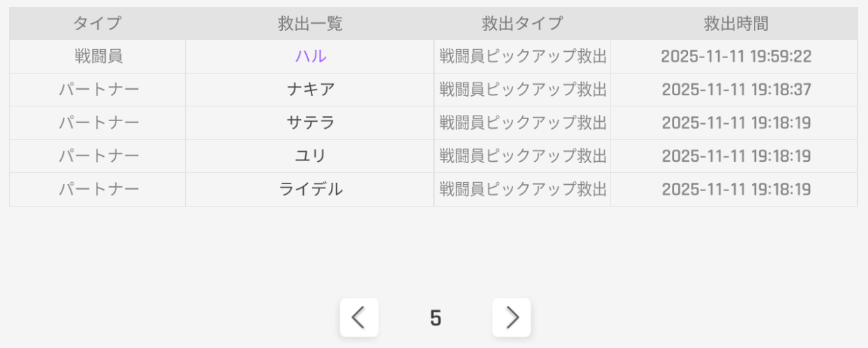Click the 救出一覧 column header
The width and height of the screenshot is (868, 348).
click(310, 24)
